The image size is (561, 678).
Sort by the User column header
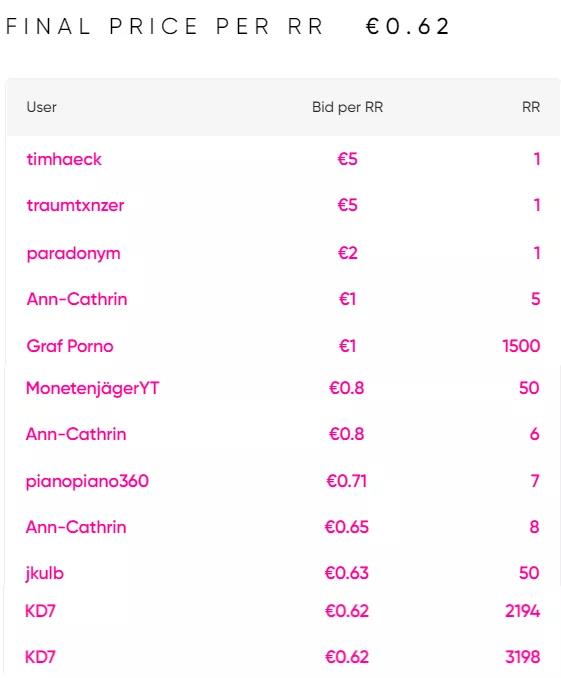pos(42,107)
